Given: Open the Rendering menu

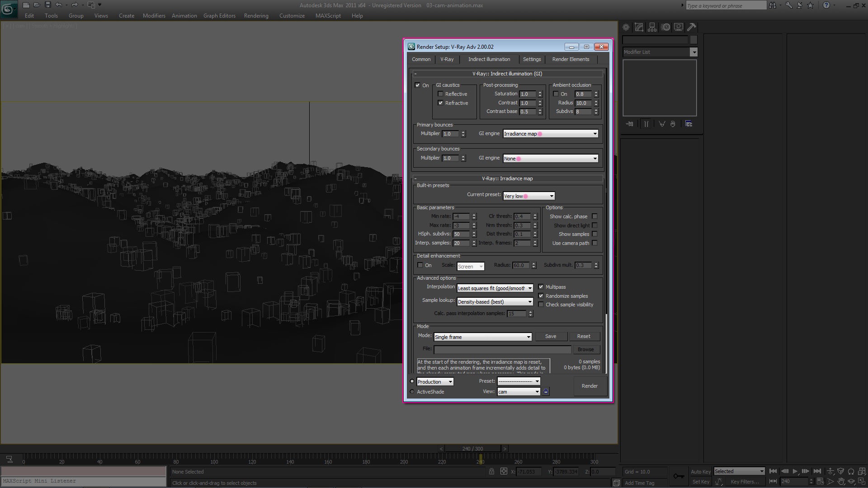Looking at the screenshot, I should [256, 16].
